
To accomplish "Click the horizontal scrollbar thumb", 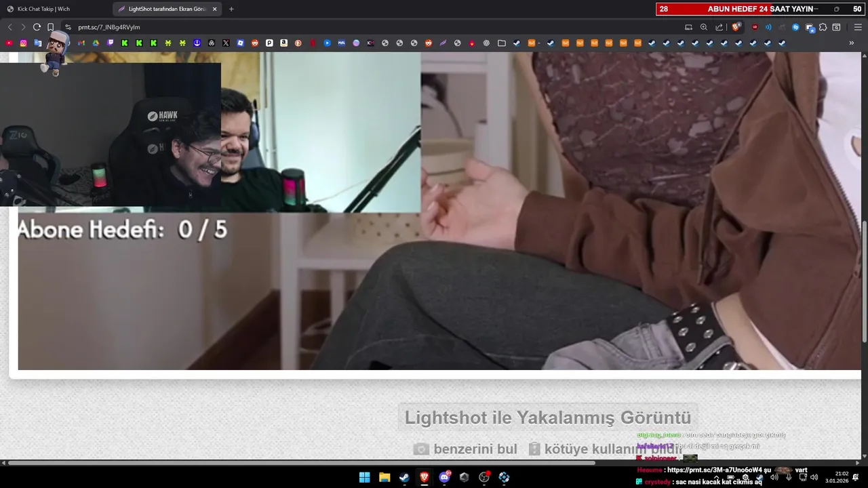I will coord(301,463).
